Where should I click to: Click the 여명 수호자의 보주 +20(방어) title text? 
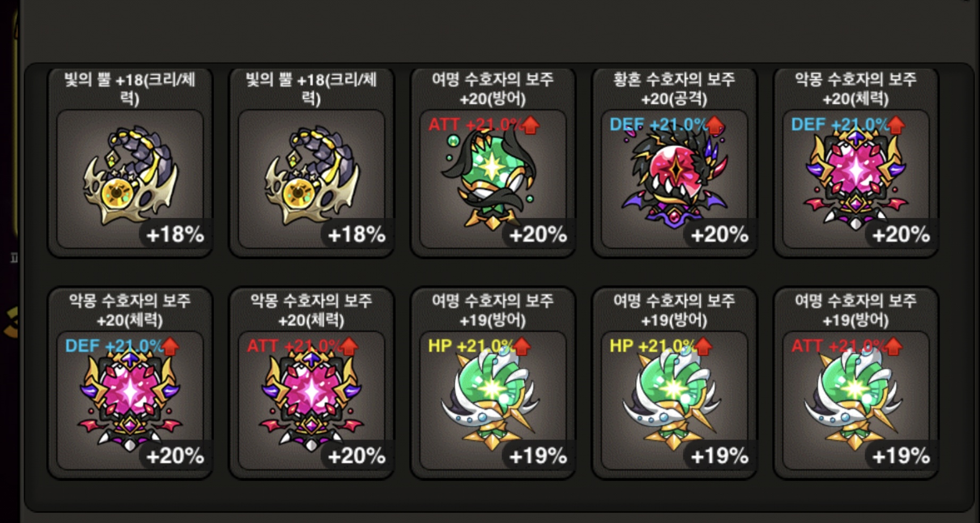(x=493, y=89)
